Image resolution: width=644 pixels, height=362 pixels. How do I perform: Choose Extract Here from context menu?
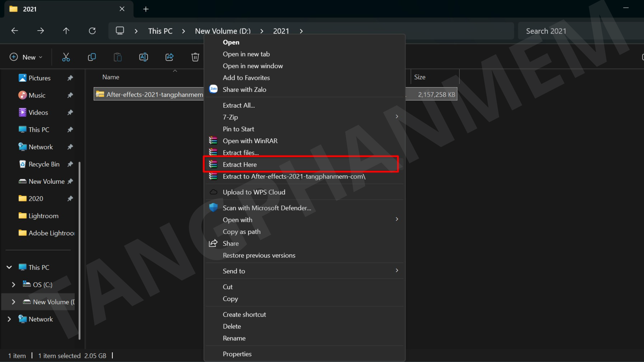point(239,165)
